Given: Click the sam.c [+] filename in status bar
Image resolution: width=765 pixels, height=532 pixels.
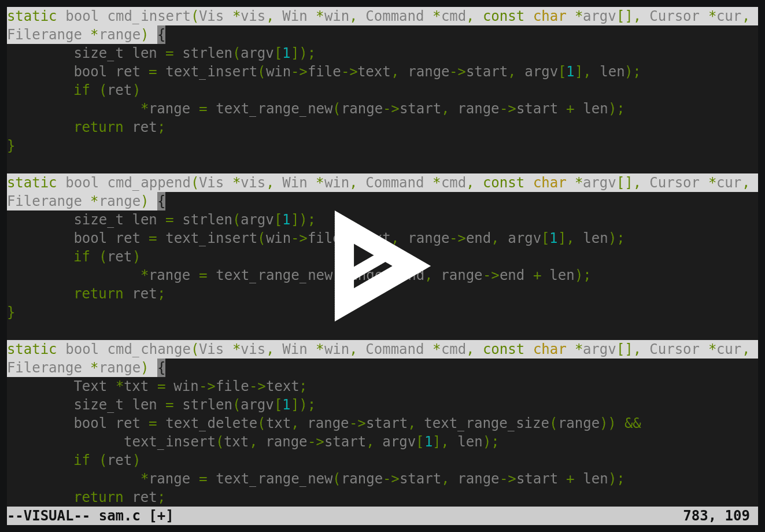Looking at the screenshot, I should coord(136,516).
